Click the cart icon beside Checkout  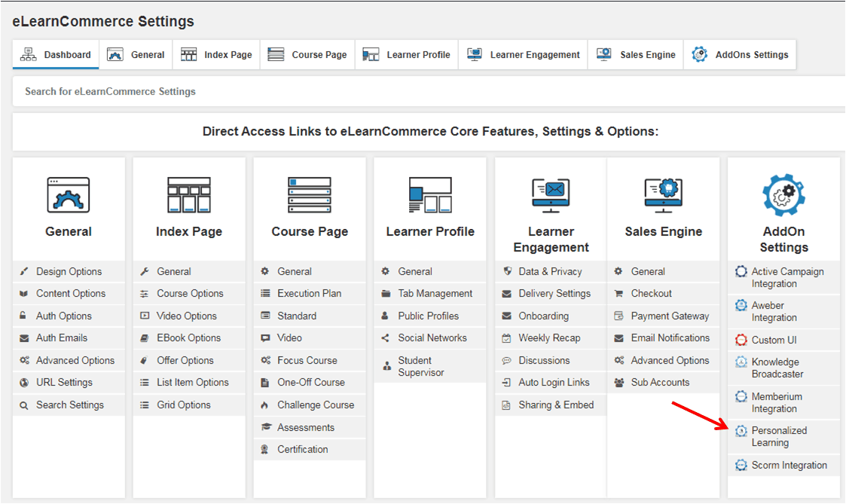tap(618, 294)
